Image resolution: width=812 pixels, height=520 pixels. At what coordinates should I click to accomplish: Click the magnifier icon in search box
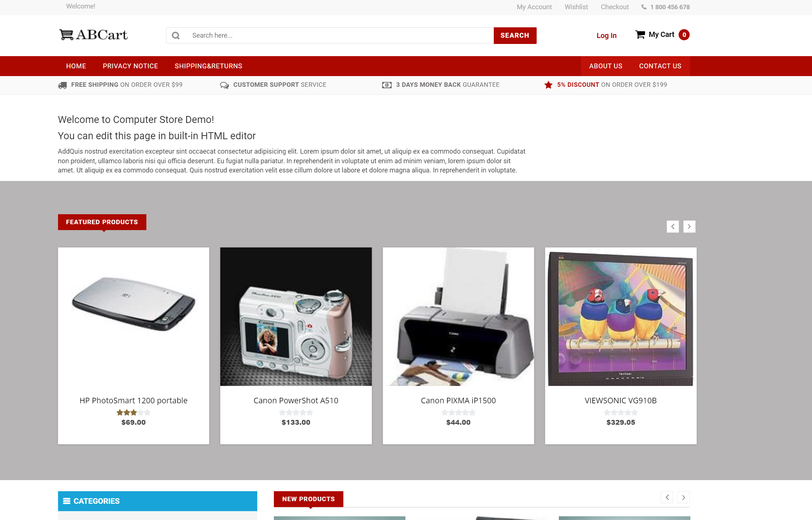pyautogui.click(x=176, y=35)
